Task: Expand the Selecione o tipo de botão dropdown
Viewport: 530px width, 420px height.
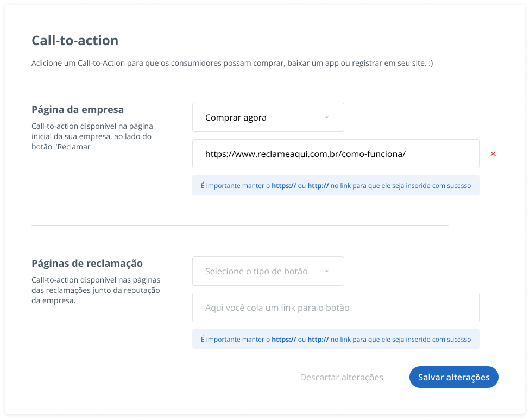Action: coord(268,271)
